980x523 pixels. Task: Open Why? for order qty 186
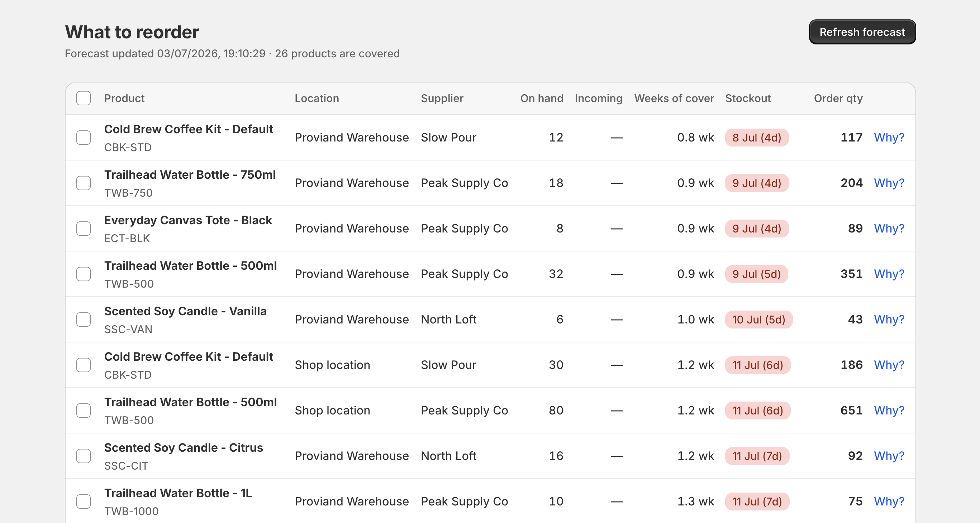click(889, 365)
